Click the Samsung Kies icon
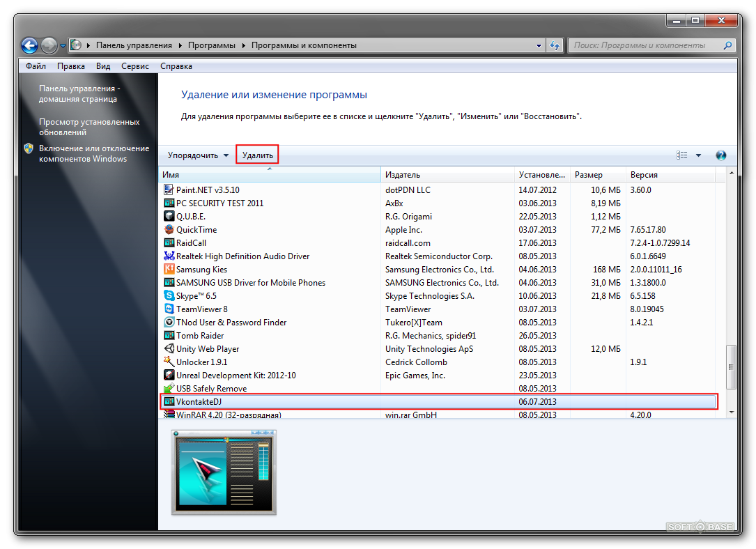 tap(169, 269)
